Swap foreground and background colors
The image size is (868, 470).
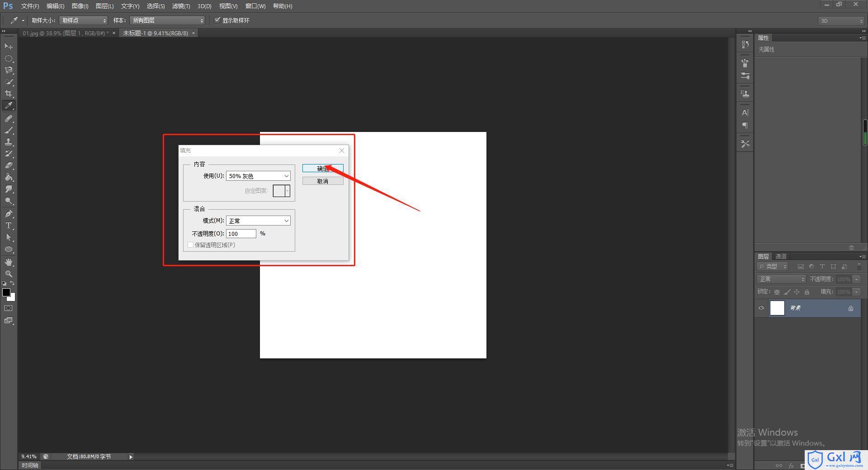click(13, 283)
